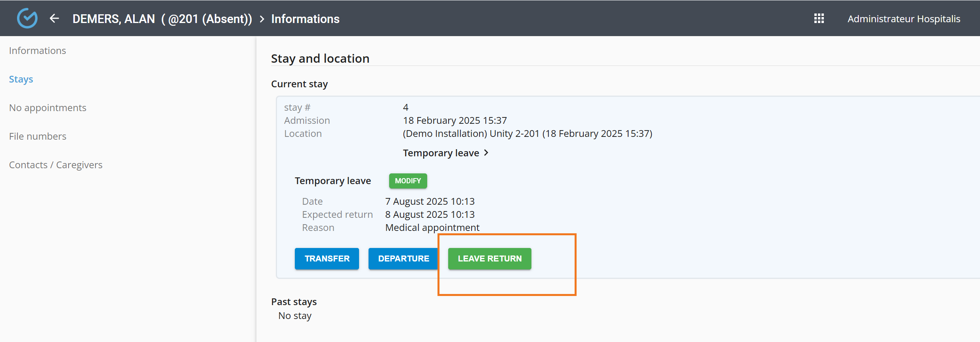Click the Medical appointment reason text
The image size is (980, 342).
pos(432,228)
